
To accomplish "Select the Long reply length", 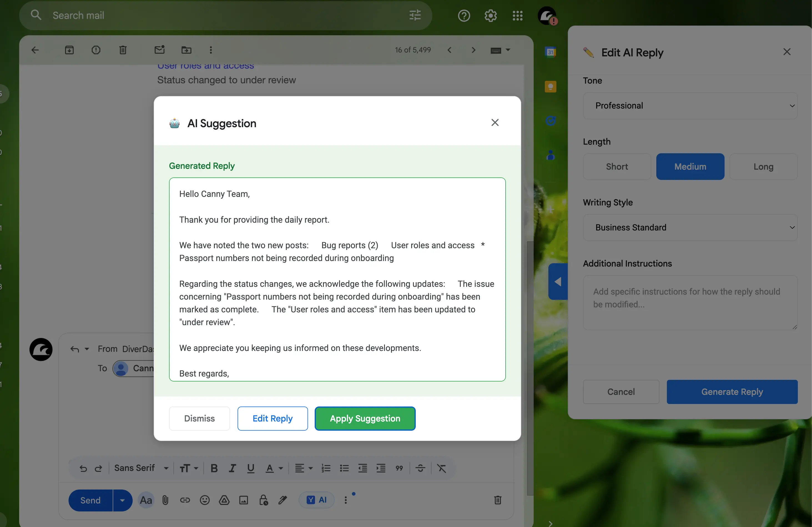I will pyautogui.click(x=763, y=167).
